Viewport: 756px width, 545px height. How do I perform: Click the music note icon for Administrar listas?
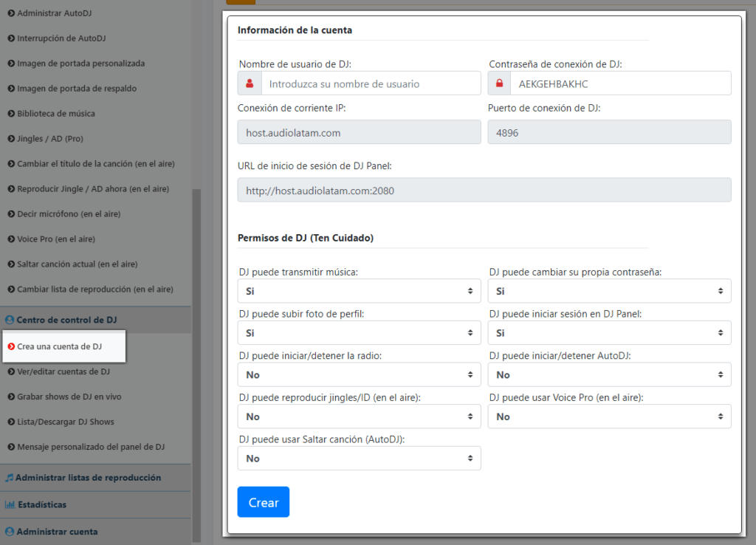tap(9, 478)
